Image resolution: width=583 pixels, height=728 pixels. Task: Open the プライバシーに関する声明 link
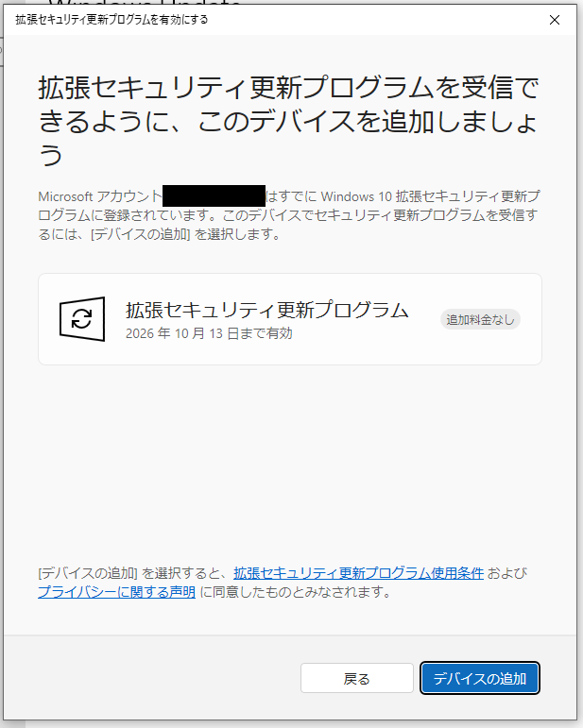(x=116, y=592)
